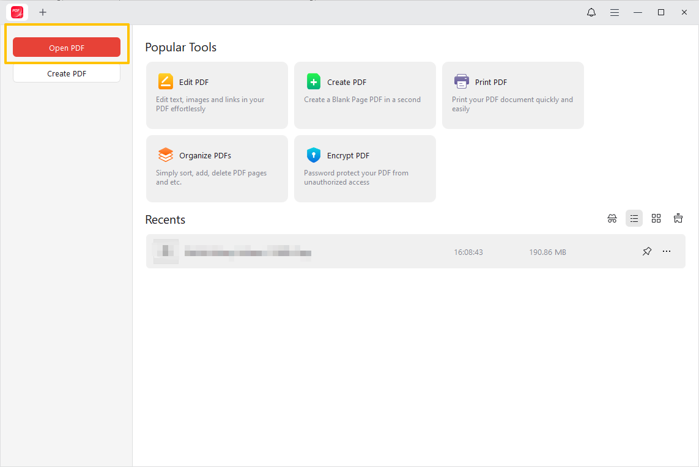Image resolution: width=700 pixels, height=468 pixels.
Task: Click the red Open PDF button
Action: coord(67,47)
